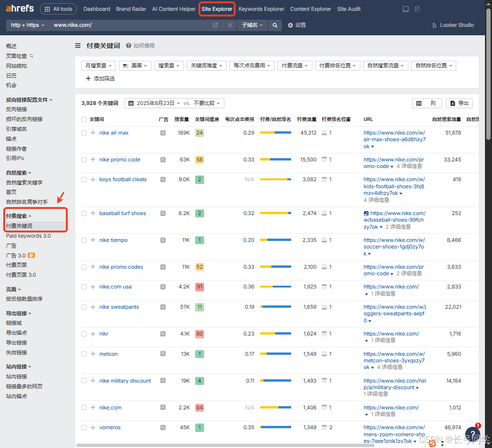Click SERP icon for nike promo code
This screenshot has height=448, width=492.
(x=163, y=160)
